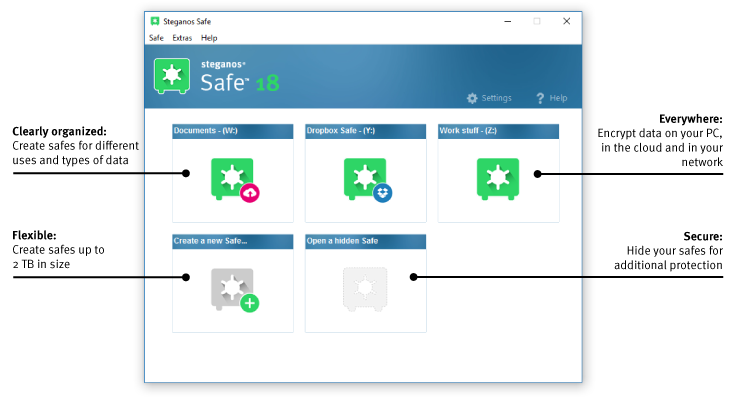The image size is (735, 397).
Task: Open the Safe menu
Action: click(156, 38)
